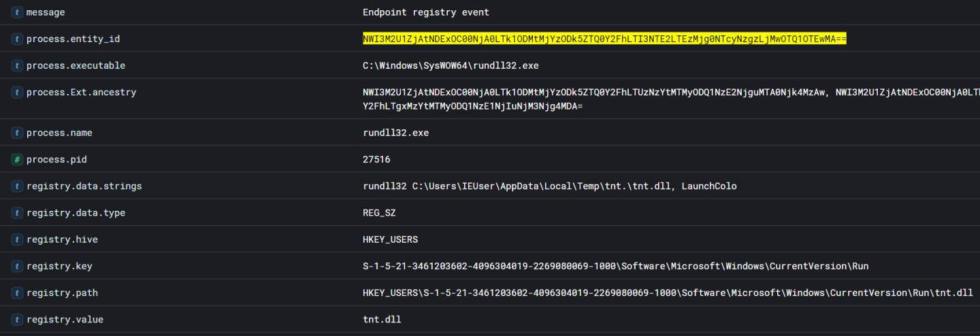
Task: Click the type icon beside registry.value
Action: pos(17,320)
